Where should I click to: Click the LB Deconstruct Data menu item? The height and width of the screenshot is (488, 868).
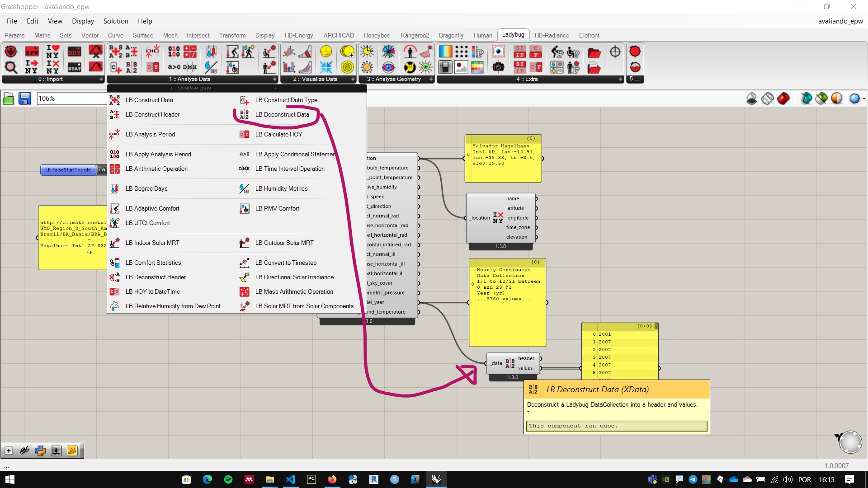[x=282, y=114]
